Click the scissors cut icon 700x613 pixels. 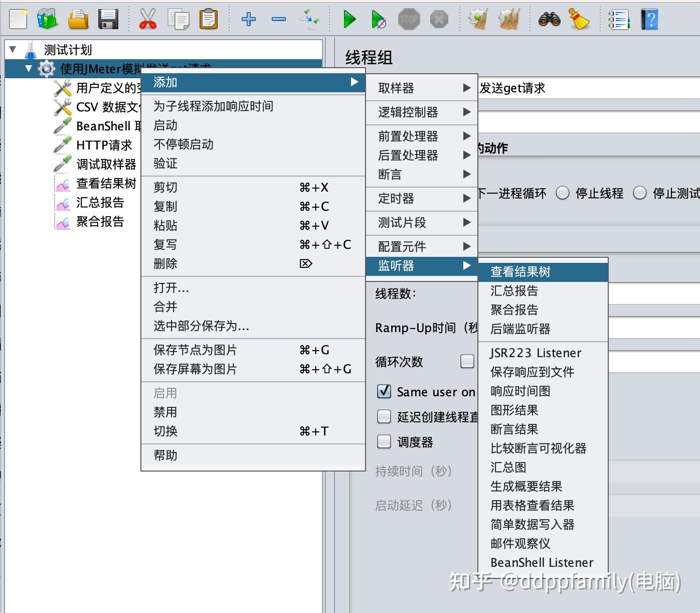coord(148,20)
